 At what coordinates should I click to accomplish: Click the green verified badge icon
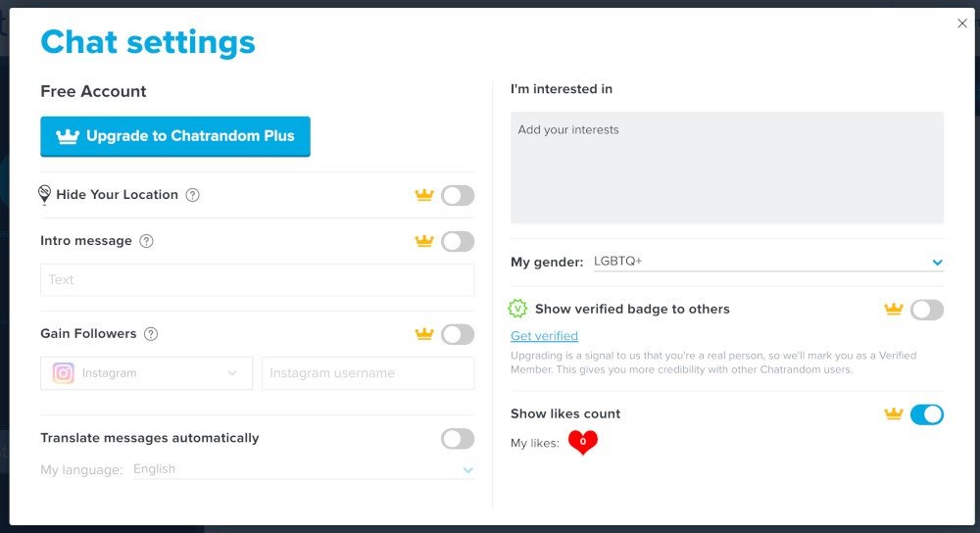517,309
